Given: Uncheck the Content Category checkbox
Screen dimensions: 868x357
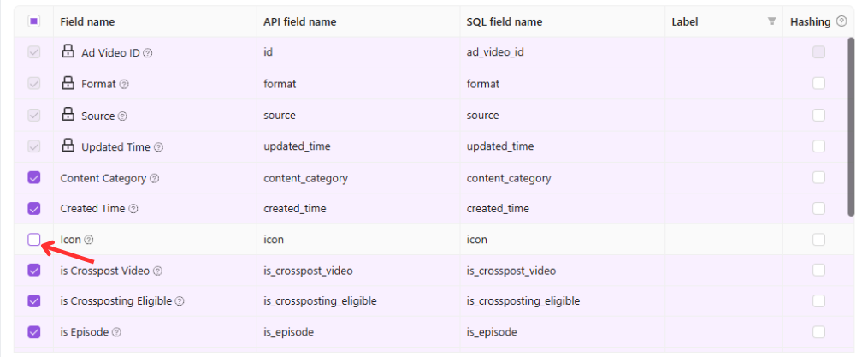Looking at the screenshot, I should pyautogui.click(x=33, y=178).
